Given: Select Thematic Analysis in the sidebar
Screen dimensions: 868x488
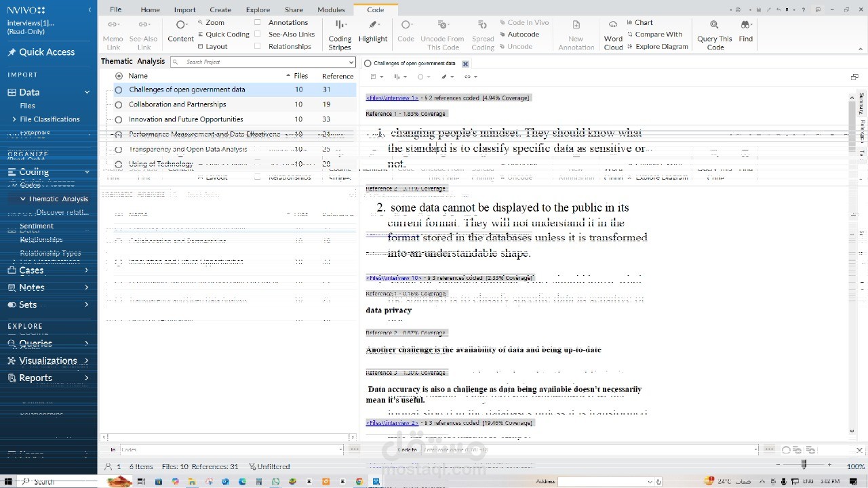Looking at the screenshot, I should 58,199.
